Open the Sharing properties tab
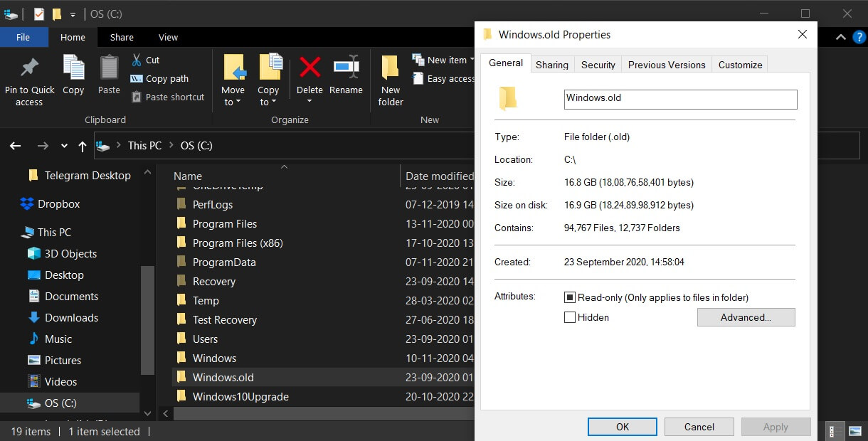Image resolution: width=868 pixels, height=441 pixels. (x=552, y=65)
